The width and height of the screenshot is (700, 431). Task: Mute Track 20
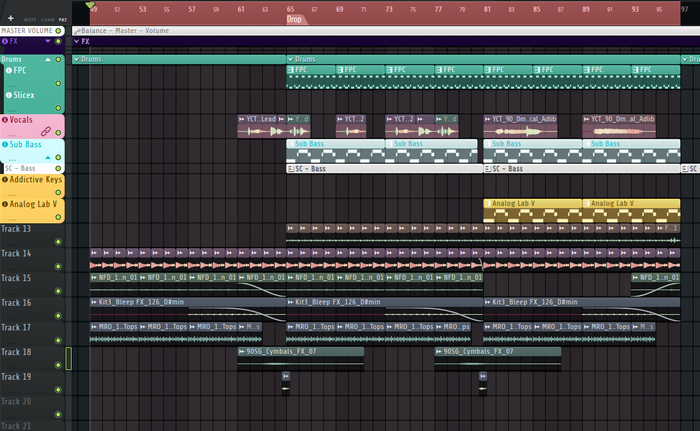tap(58, 414)
